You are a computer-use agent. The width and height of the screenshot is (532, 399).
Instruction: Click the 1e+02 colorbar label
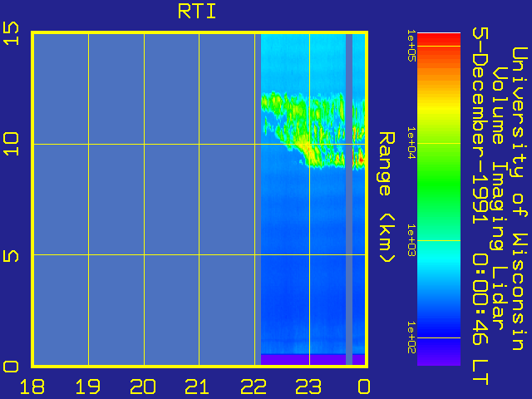[x=411, y=337]
